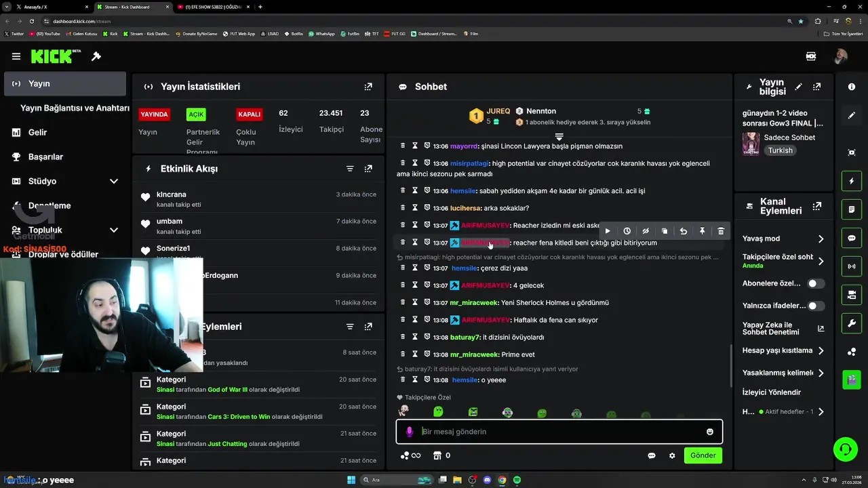Click the microphone icon in message box
The image size is (868, 488).
[x=409, y=432]
